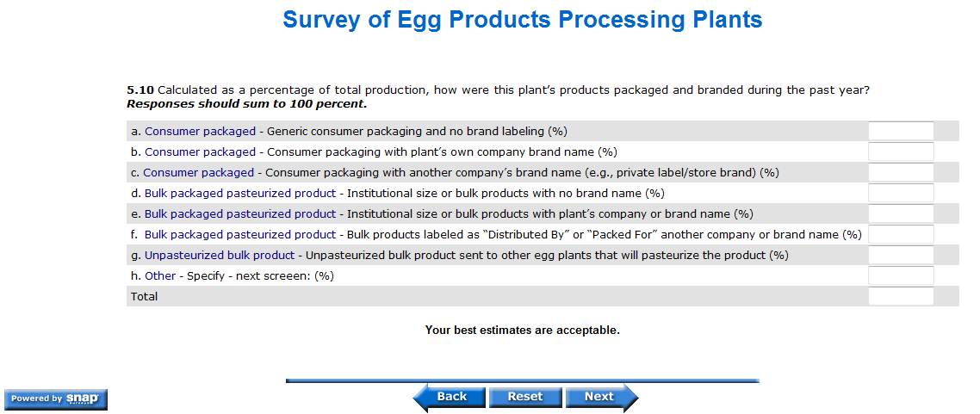
Task: Open Consumer packaged link in row a
Action: point(200,132)
